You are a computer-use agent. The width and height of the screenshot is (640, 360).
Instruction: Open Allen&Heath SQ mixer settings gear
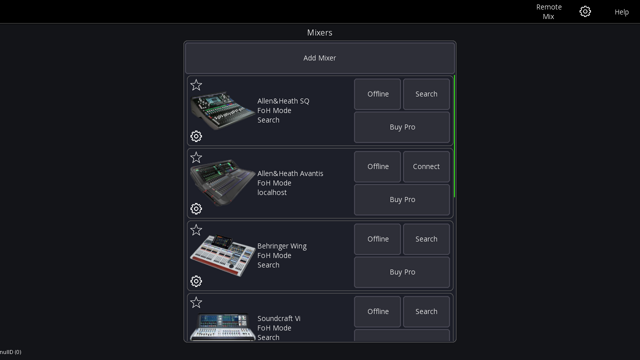(x=196, y=136)
